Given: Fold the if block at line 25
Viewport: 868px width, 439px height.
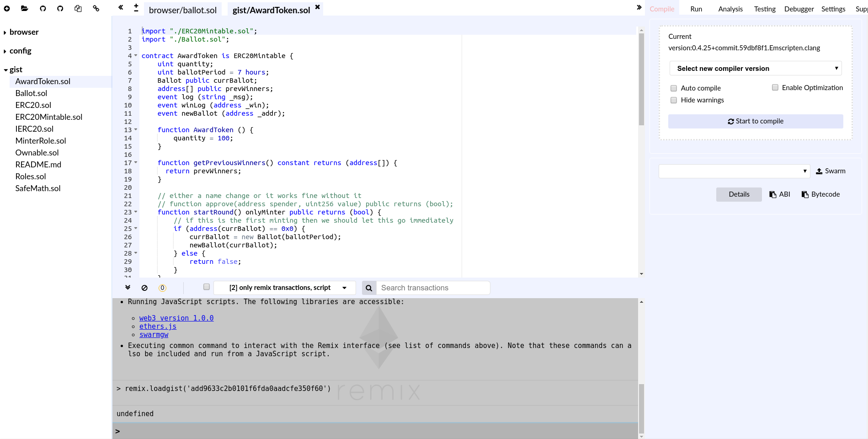Looking at the screenshot, I should (x=136, y=229).
